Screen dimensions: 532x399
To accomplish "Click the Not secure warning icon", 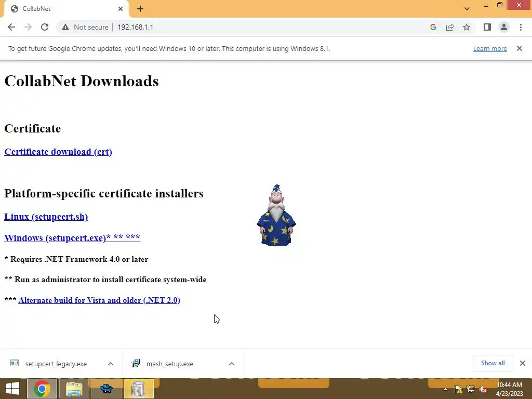I will tap(65, 27).
